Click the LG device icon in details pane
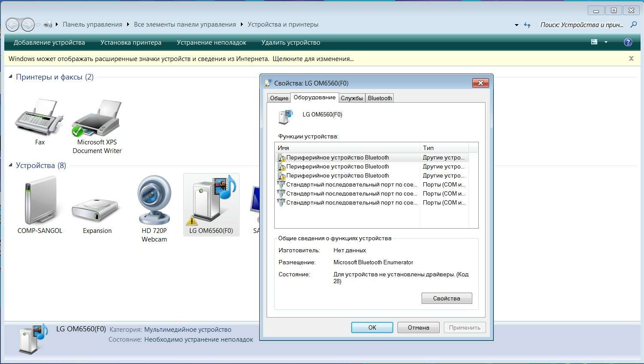The height and width of the screenshot is (364, 644). pyautogui.click(x=33, y=339)
